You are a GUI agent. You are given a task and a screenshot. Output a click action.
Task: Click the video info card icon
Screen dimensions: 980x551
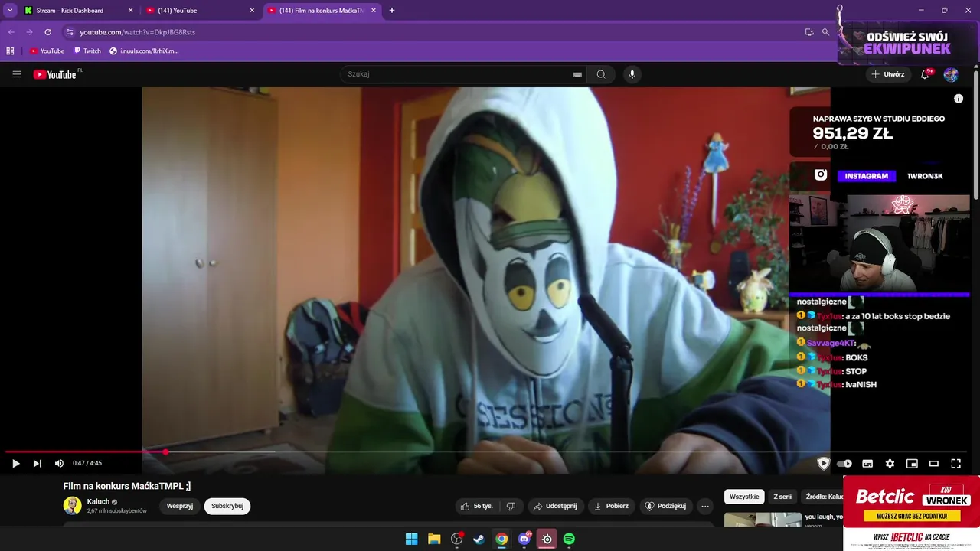[x=959, y=99]
